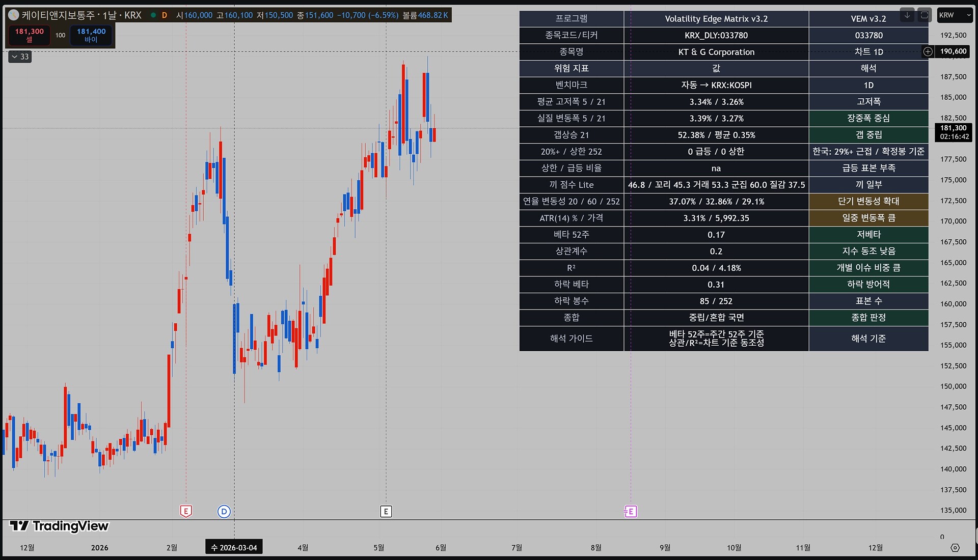This screenshot has width=978, height=560.
Task: Click the 프로그램 header cell
Action: [572, 19]
